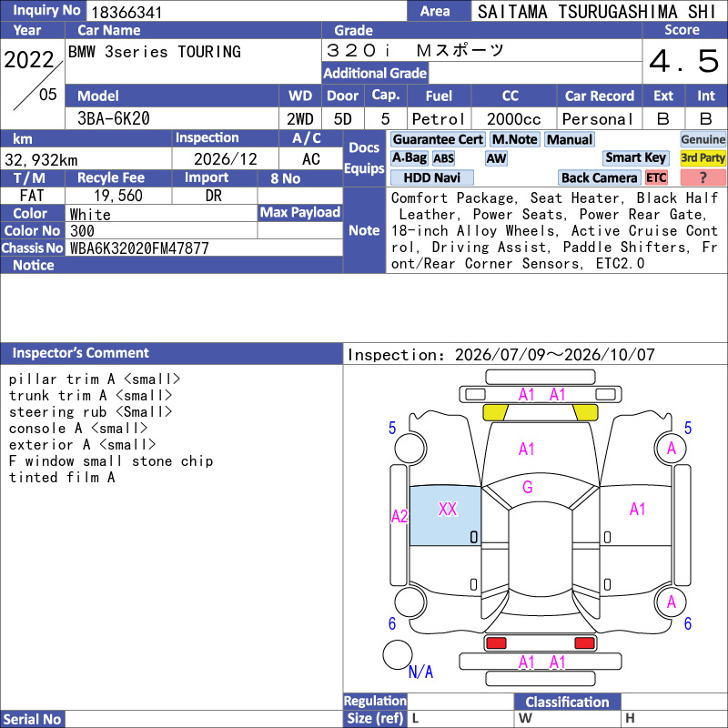Screen dimensions: 728x728
Task: Click the A-Bag equipment badge
Action: pos(409,157)
